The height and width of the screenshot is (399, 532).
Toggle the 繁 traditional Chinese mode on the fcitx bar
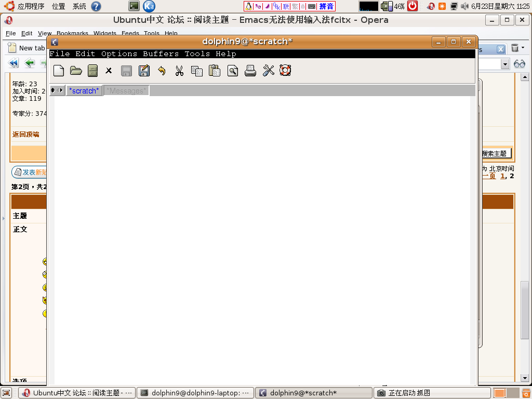tap(295, 6)
